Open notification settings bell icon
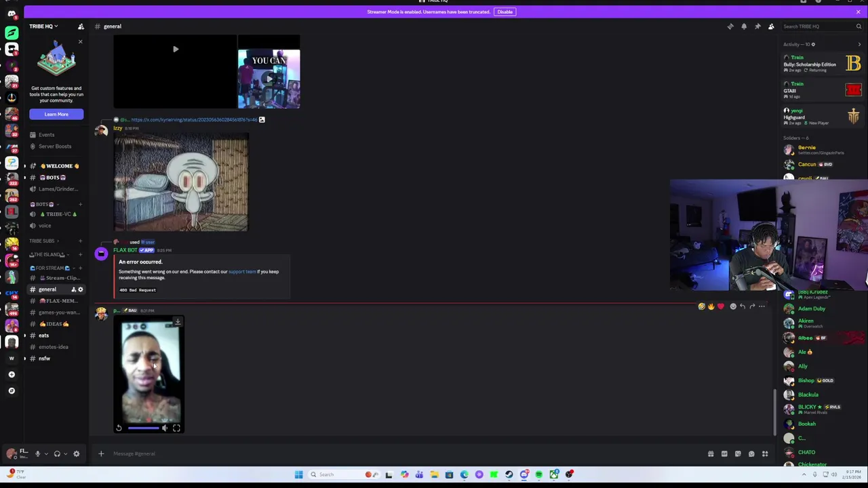 (744, 26)
